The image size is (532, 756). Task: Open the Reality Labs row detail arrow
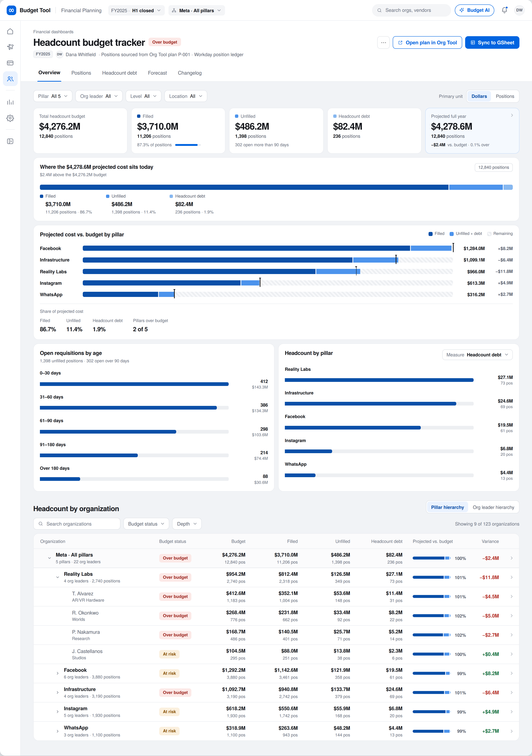[511, 577]
